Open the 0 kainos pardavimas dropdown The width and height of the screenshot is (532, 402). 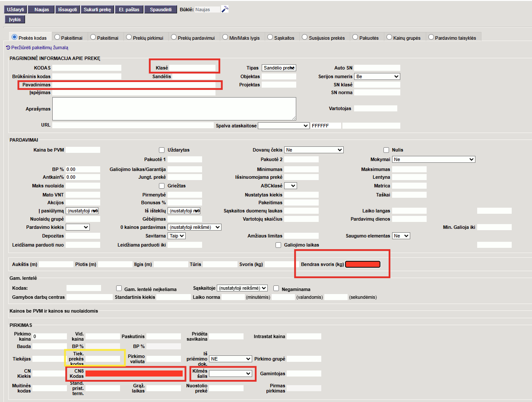point(194,227)
